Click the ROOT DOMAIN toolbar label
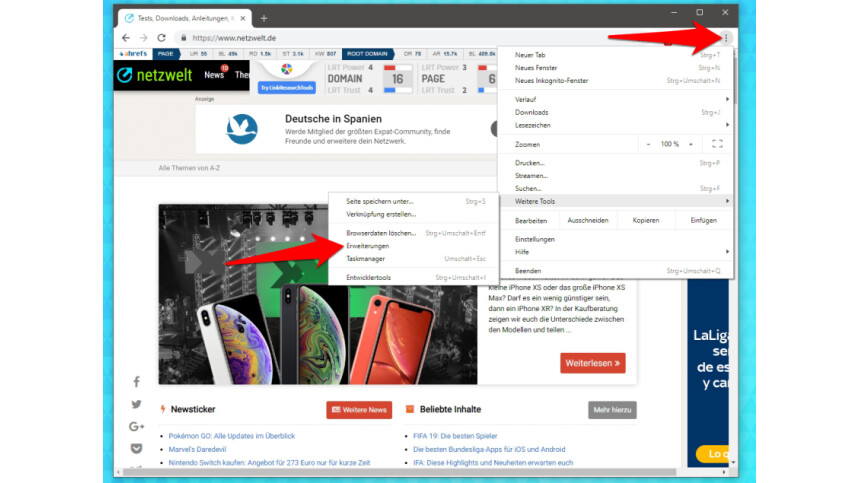The width and height of the screenshot is (858, 483). (367, 54)
